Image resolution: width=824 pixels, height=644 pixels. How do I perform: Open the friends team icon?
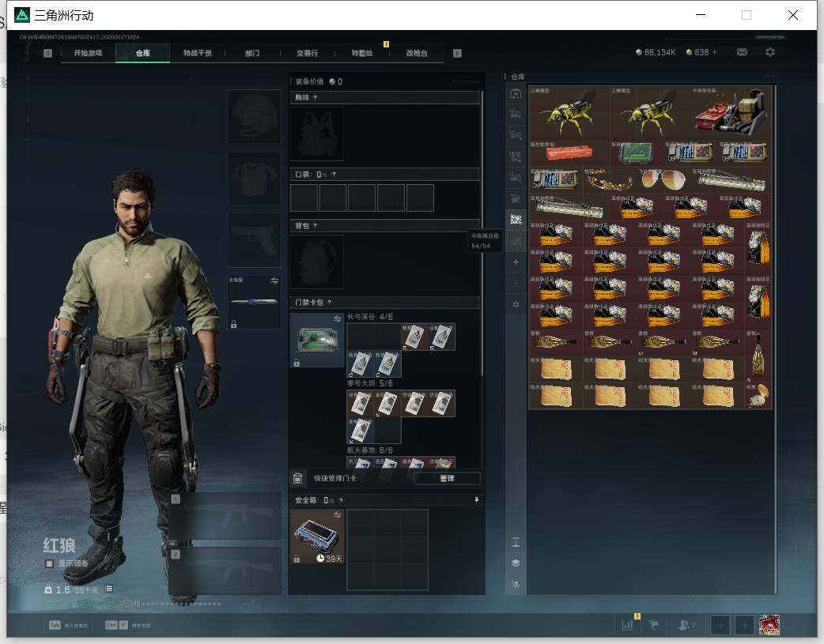685,625
